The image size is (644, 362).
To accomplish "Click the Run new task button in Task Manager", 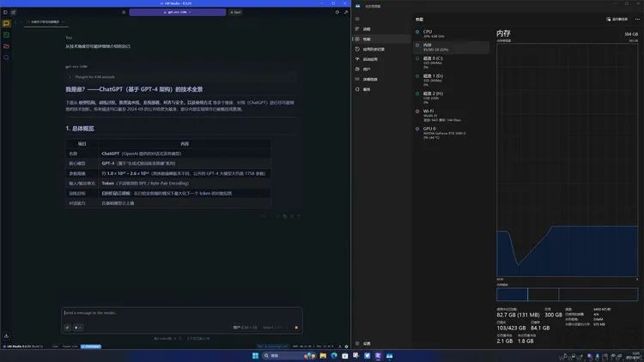I will point(617,19).
